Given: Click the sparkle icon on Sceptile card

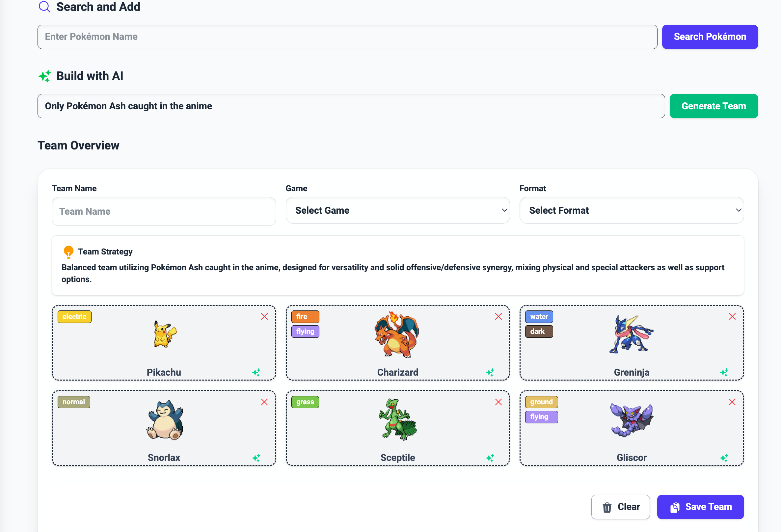Looking at the screenshot, I should tap(490, 458).
